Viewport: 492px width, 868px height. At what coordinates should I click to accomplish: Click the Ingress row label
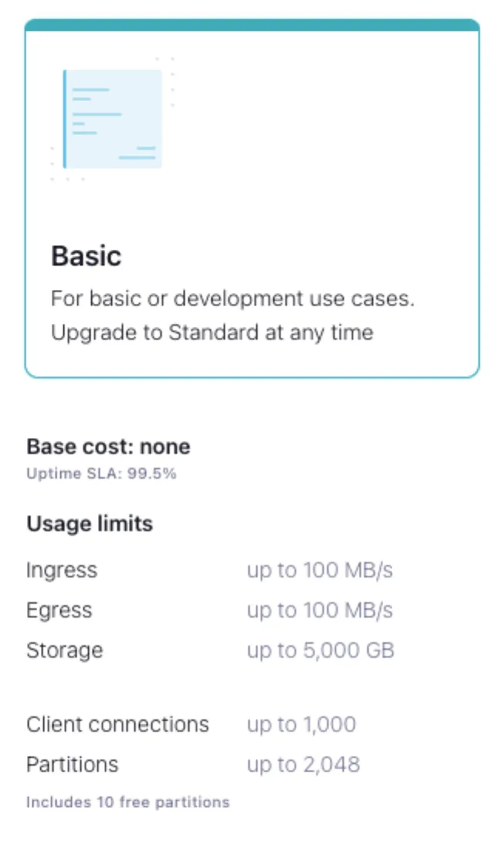tap(62, 570)
